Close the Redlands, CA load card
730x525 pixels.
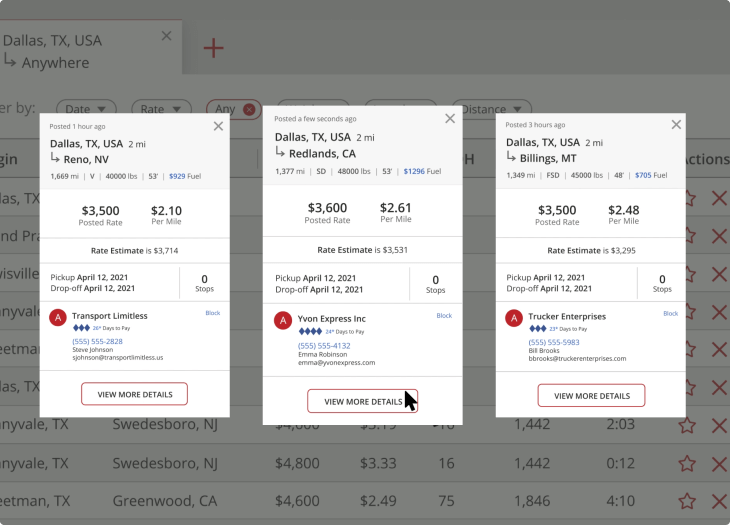click(450, 119)
